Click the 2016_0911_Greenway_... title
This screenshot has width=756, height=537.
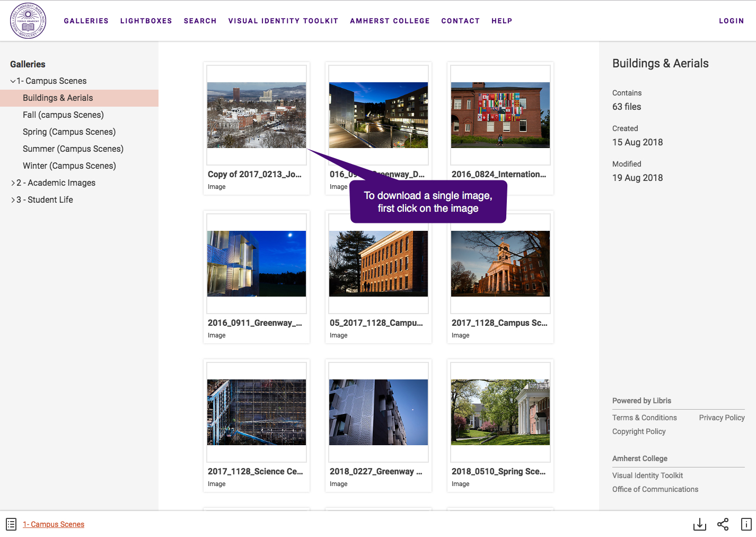(x=255, y=323)
